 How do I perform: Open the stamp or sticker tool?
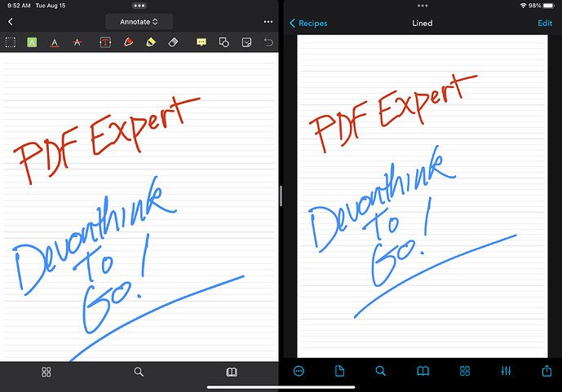coord(246,42)
